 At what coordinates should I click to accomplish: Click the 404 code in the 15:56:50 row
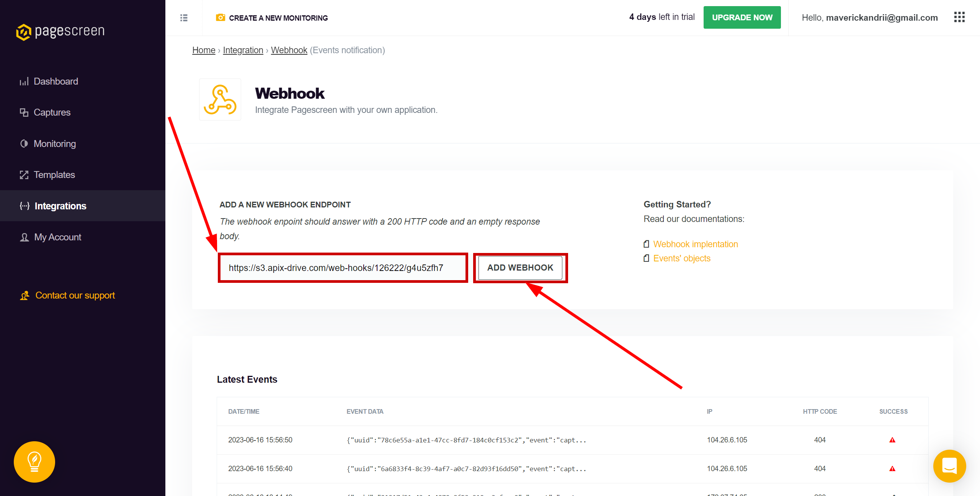(x=820, y=440)
